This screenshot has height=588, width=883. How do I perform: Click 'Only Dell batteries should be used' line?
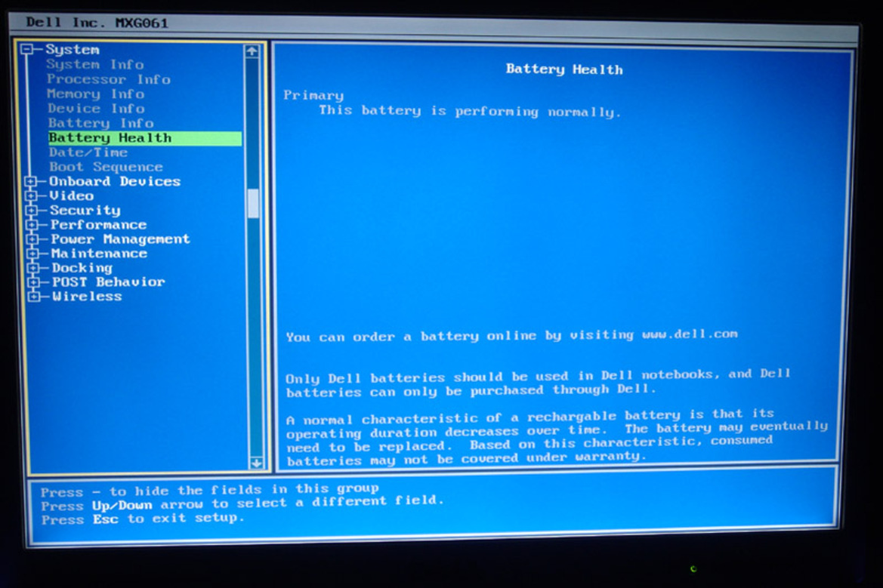pos(538,375)
